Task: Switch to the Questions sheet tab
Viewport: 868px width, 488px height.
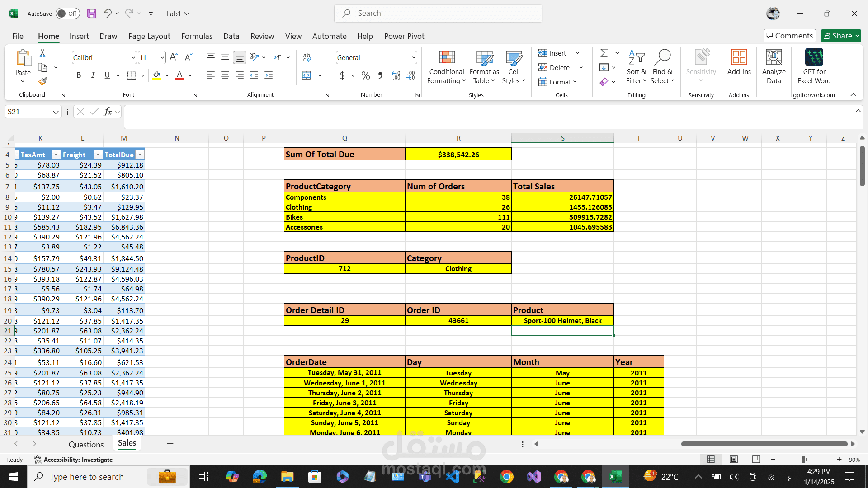Action: [x=86, y=444]
